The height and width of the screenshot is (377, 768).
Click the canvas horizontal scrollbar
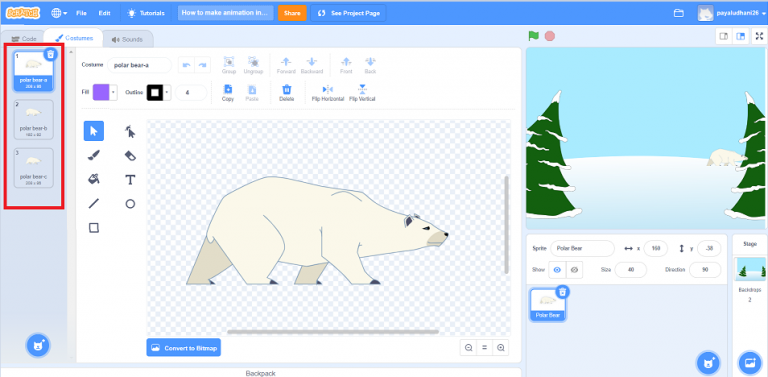point(333,332)
